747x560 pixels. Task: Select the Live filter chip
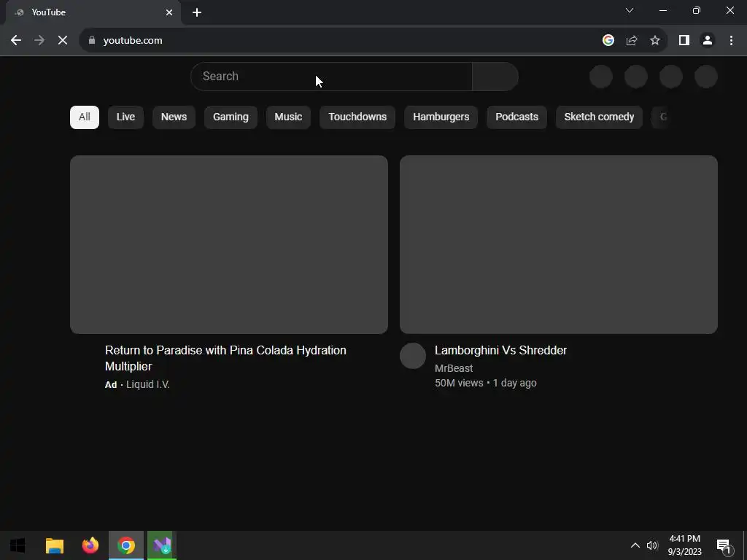point(125,117)
